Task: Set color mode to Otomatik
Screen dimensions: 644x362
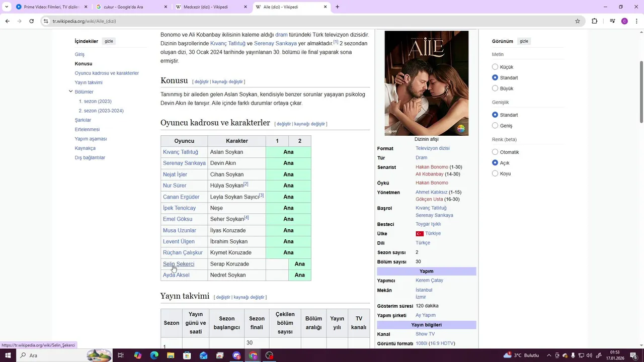Action: coord(495,152)
